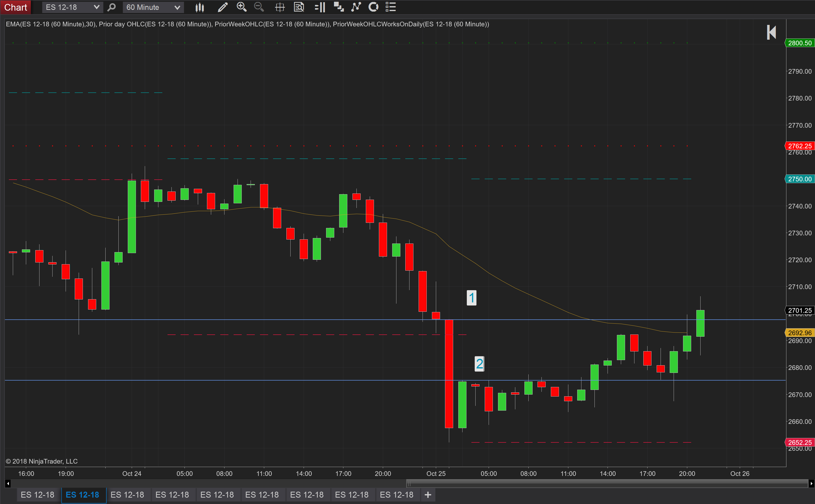Click the plus button to add a new tab
The image size is (815, 504).
pyautogui.click(x=428, y=495)
